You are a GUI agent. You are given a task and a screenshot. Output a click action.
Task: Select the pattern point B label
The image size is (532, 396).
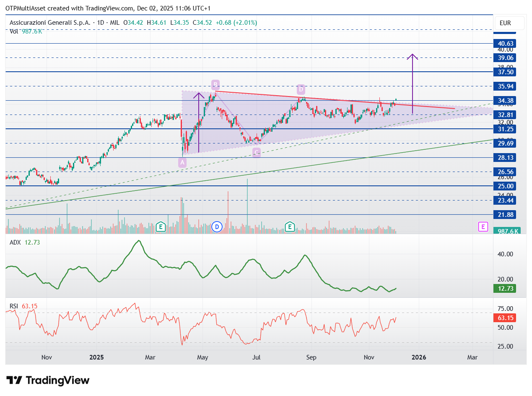point(215,84)
